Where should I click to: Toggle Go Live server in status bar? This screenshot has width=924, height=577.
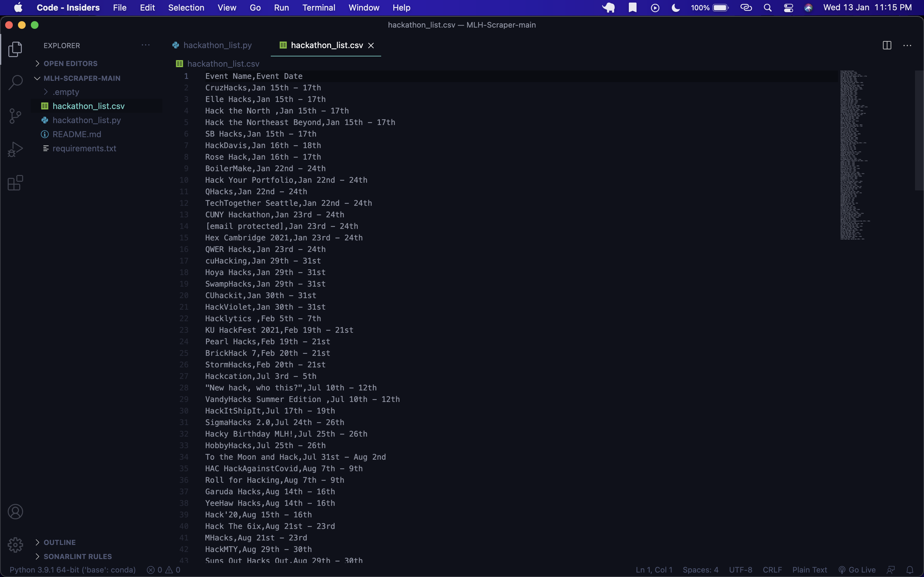(857, 570)
